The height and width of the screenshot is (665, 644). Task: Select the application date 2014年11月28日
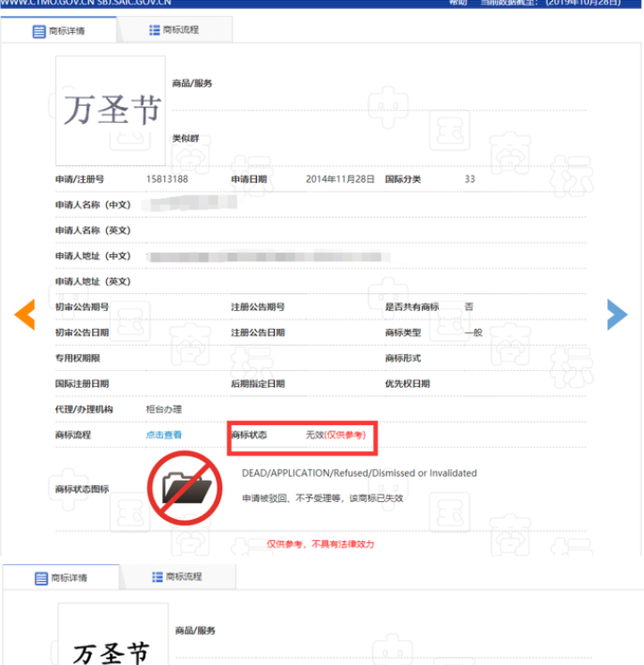340,179
